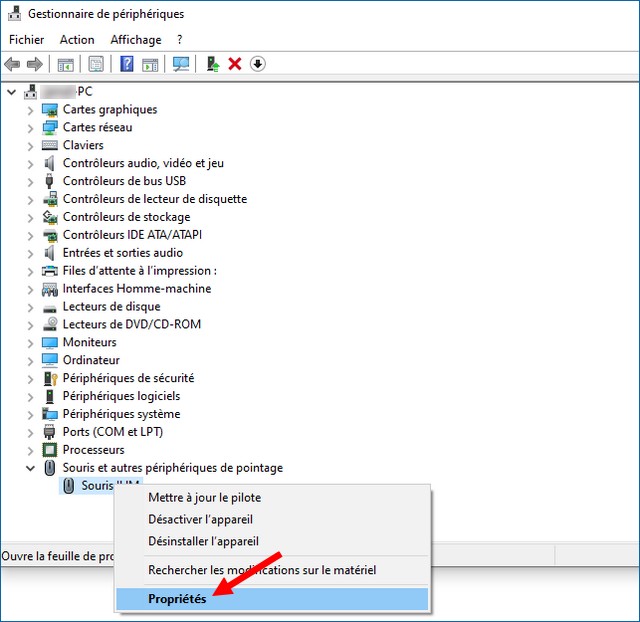Screen dimensions: 640x622
Task: Open the Fichier menu
Action: click(x=27, y=40)
